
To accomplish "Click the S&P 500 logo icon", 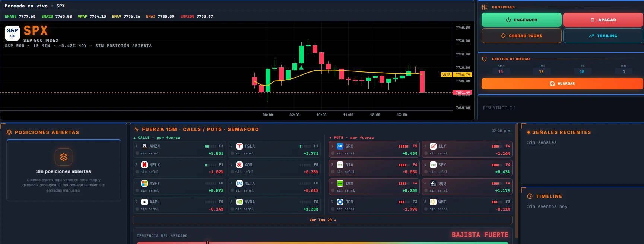I will 12,33.
